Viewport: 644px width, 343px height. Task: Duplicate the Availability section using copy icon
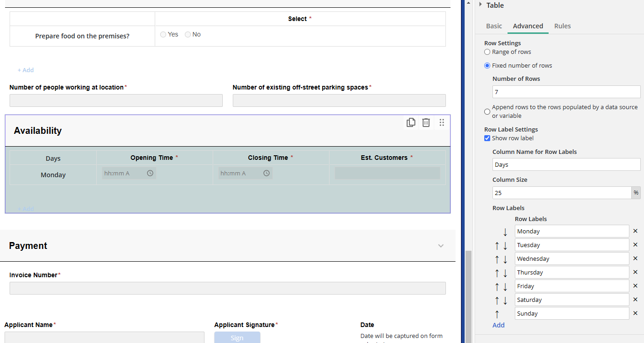pyautogui.click(x=411, y=122)
